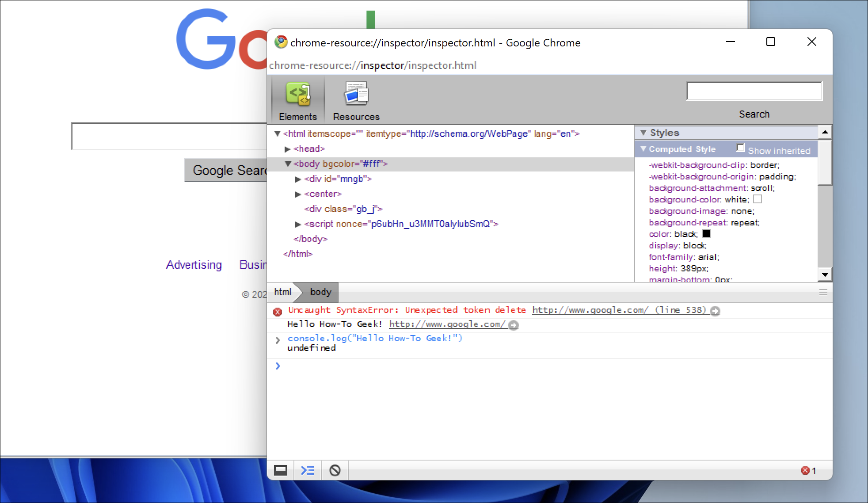Screen dimensions: 868x503
Task: Select body in the breadcrumb bar
Action: pyautogui.click(x=320, y=292)
